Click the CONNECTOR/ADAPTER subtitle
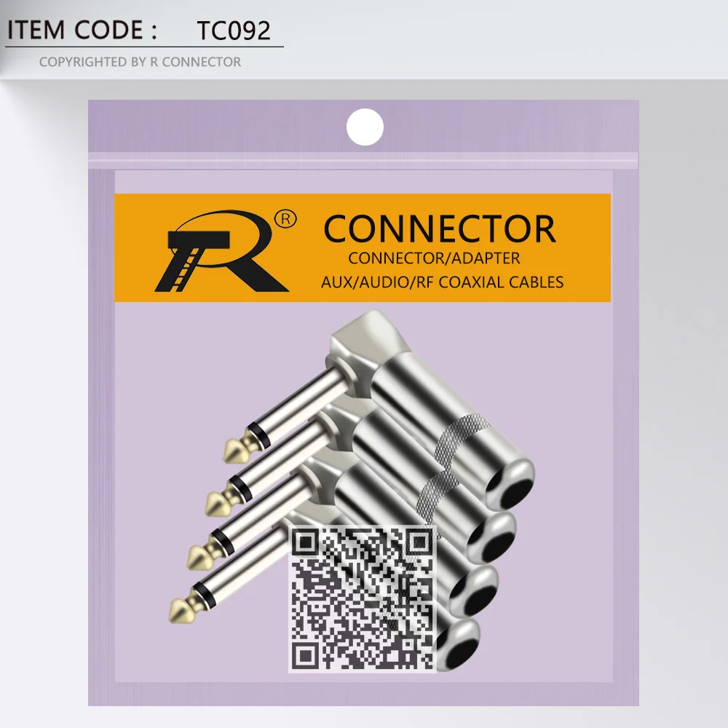Screen dimensions: 728x728 (434, 258)
